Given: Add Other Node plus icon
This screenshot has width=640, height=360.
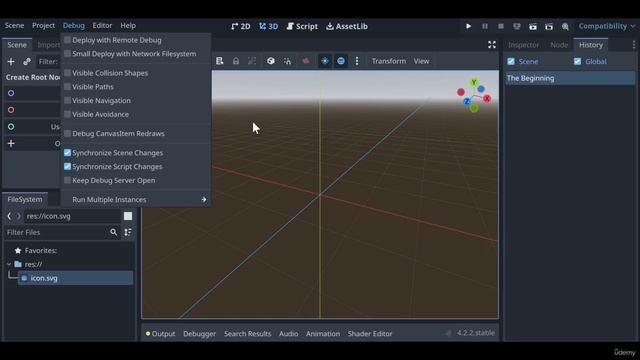Looking at the screenshot, I should (11, 143).
